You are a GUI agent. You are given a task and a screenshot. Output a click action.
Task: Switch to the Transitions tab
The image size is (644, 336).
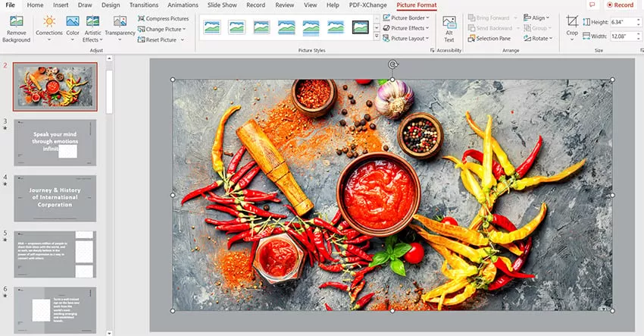pyautogui.click(x=144, y=5)
